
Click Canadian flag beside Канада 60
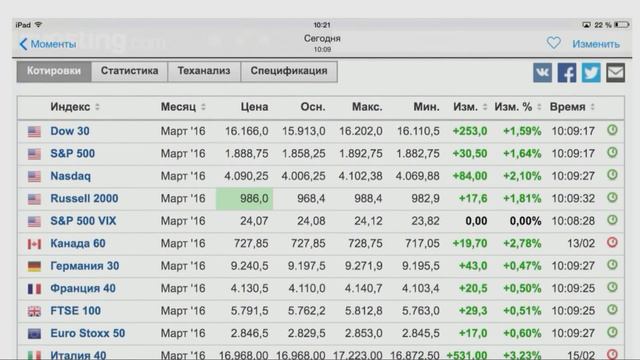pos(34,244)
